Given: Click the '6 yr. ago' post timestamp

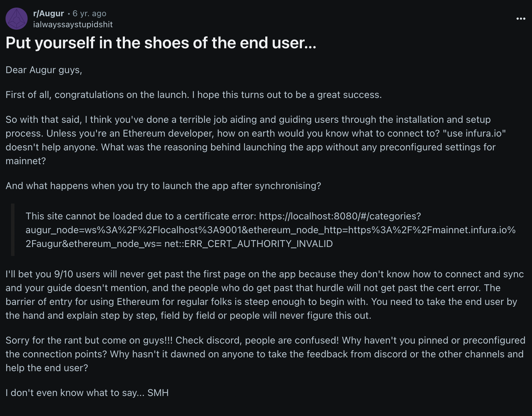Looking at the screenshot, I should [89, 13].
